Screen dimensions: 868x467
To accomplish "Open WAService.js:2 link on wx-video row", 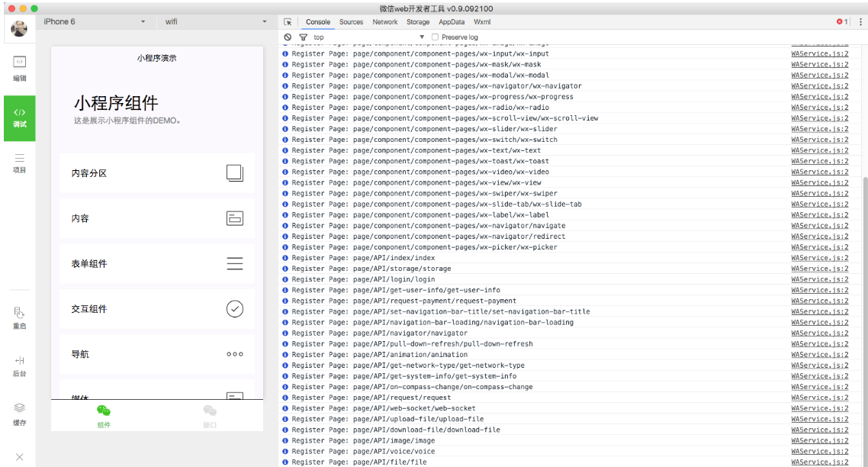I will (820, 172).
